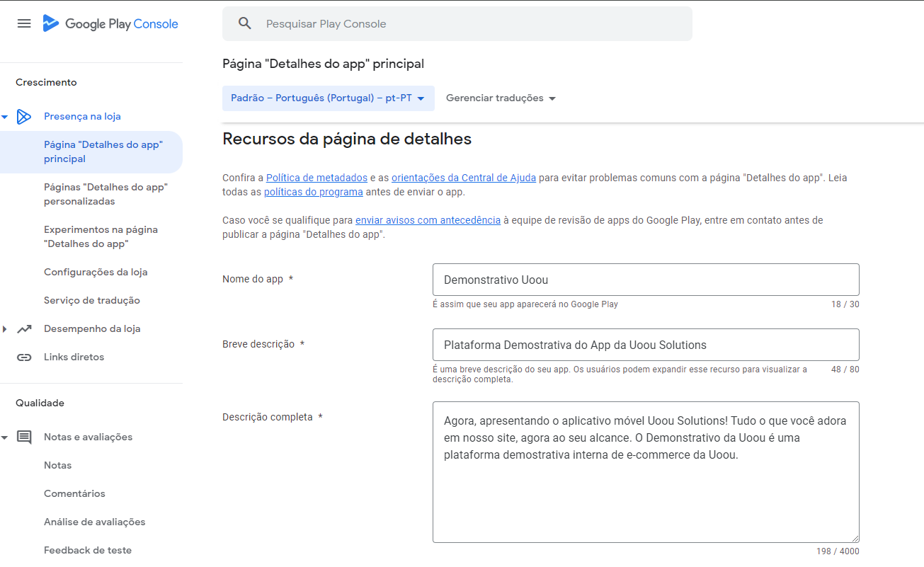The height and width of the screenshot is (567, 924).
Task: Open the Padrão – Português (Portugal) language dropdown
Action: coord(328,98)
